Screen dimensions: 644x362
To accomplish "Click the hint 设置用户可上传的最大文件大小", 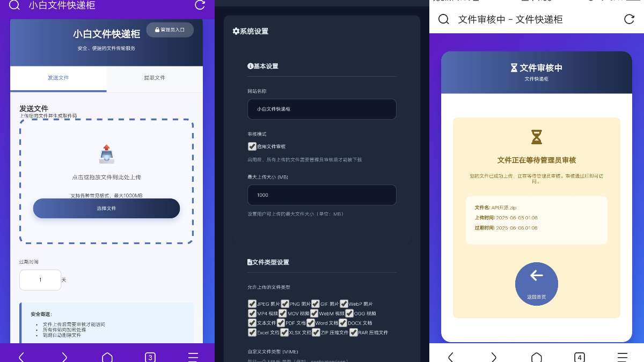I will pos(295,214).
